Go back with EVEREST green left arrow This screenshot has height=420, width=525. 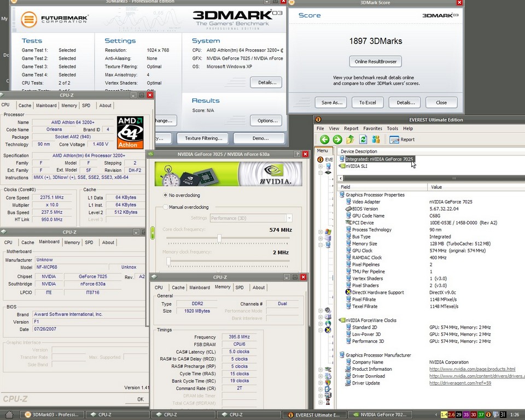point(324,139)
